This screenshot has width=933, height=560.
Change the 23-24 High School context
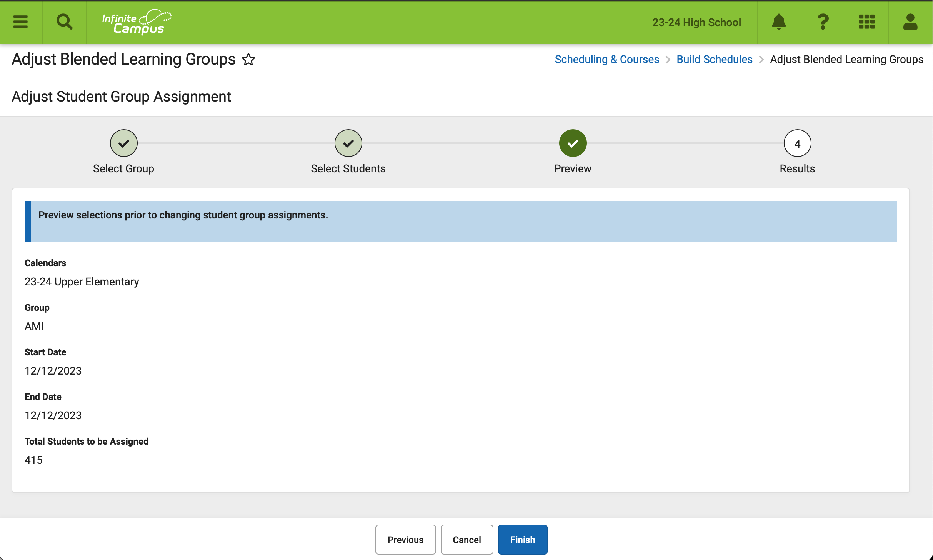696,22
